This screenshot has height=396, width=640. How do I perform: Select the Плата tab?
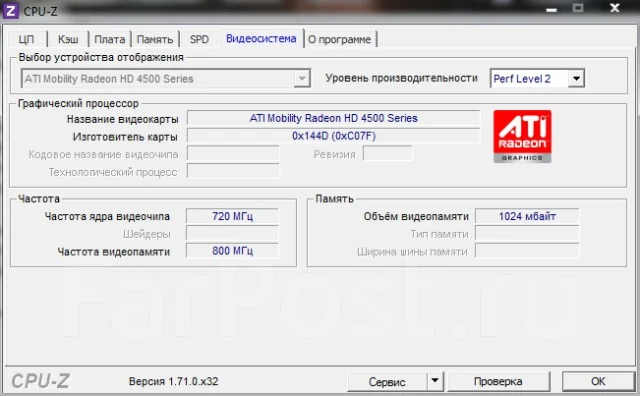[109, 39]
